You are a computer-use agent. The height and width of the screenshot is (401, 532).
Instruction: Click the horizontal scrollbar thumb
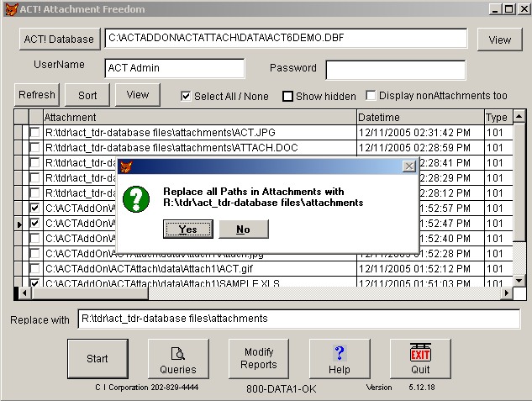[90, 293]
